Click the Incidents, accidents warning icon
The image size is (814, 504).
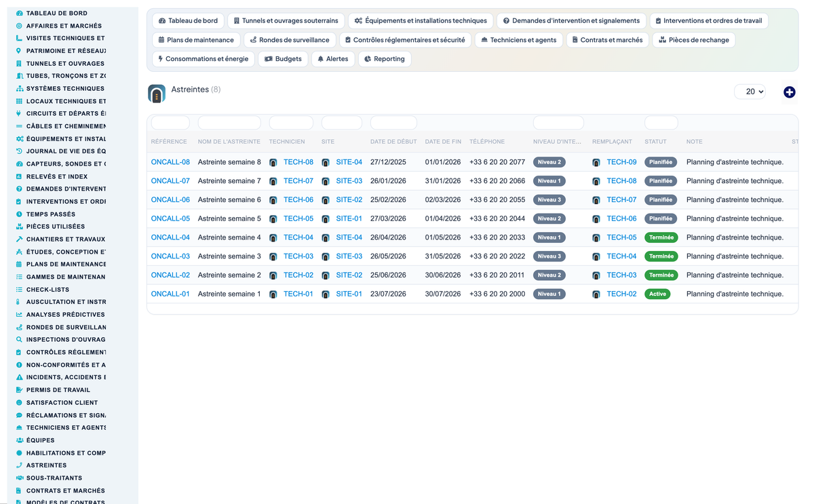tap(19, 377)
